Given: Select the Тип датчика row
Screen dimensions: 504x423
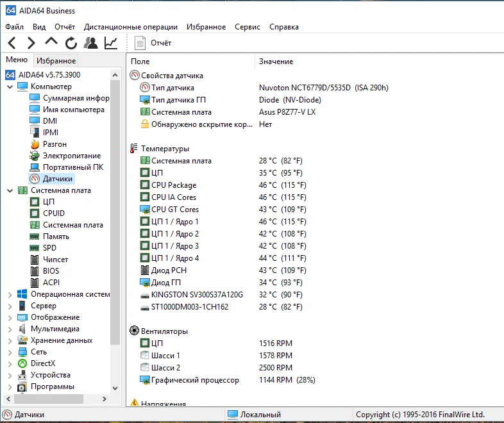Looking at the screenshot, I should pos(264,88).
